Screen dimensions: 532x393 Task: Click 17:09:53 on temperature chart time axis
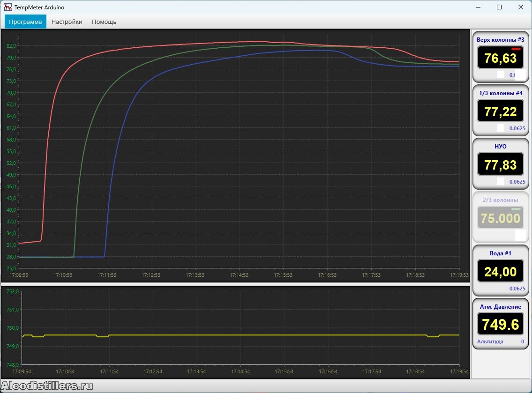pos(19,275)
